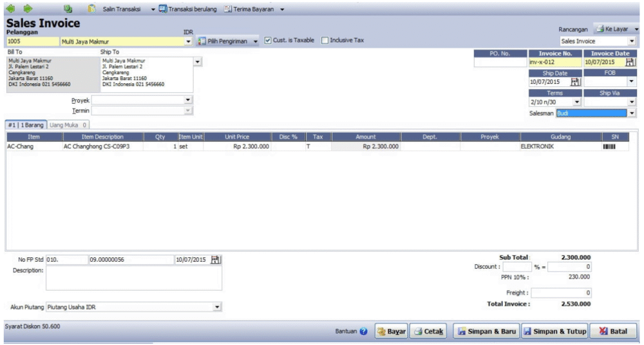Uncheck the Cust. is Taxable checkbox
This screenshot has width=644, height=345.
[269, 41]
